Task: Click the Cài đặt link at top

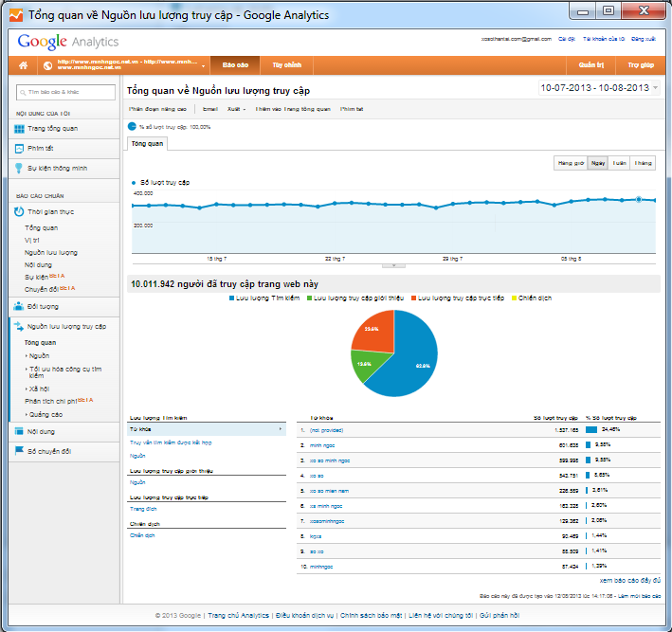Action: pyautogui.click(x=567, y=39)
